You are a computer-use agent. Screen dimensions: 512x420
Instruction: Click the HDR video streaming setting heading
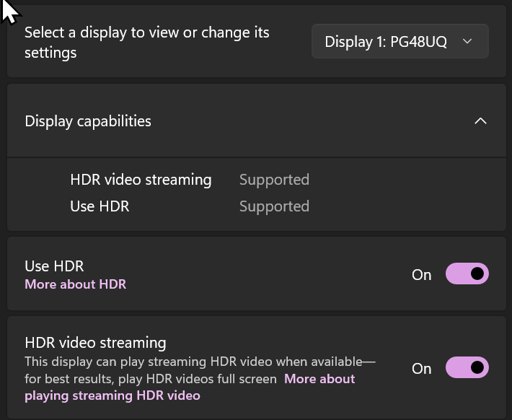click(95, 343)
